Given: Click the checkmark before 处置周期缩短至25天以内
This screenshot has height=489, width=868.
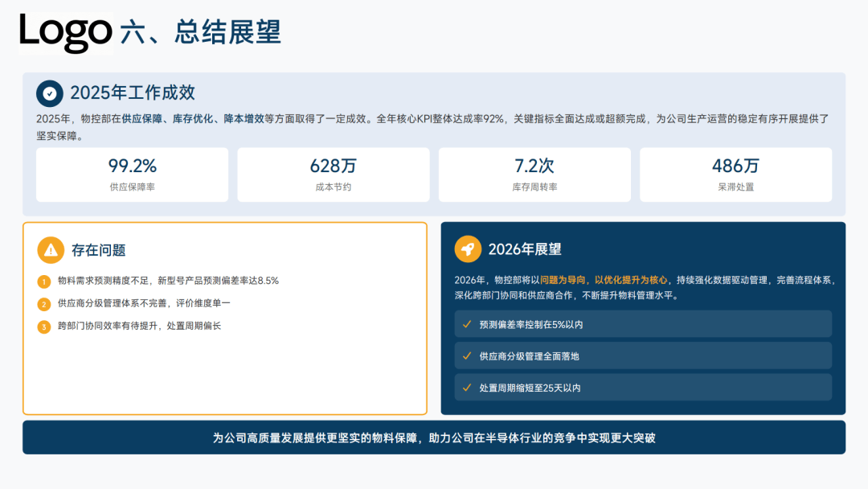Looking at the screenshot, I should (466, 388).
